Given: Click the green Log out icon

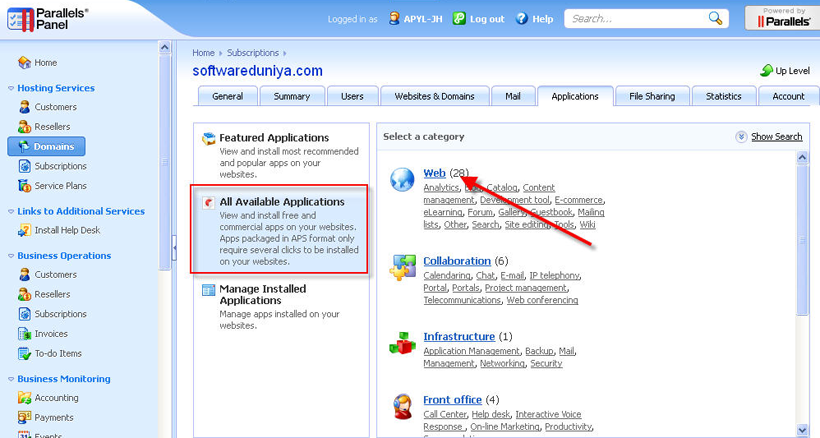Looking at the screenshot, I should [459, 19].
